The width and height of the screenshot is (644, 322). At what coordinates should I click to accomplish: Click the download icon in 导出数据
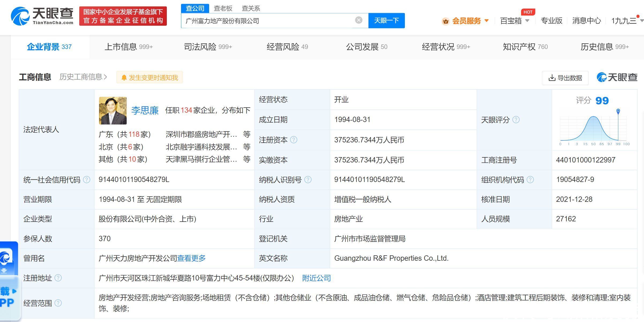point(552,78)
